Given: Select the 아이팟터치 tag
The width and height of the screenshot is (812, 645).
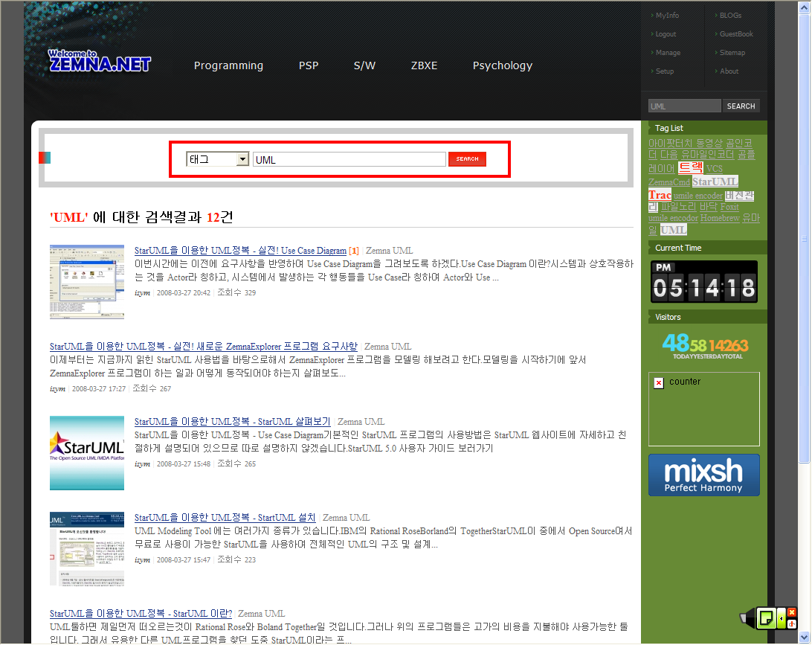Looking at the screenshot, I should click(670, 143).
